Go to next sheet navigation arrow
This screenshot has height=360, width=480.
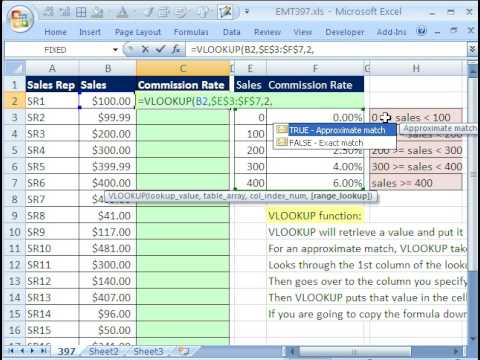coord(32,351)
